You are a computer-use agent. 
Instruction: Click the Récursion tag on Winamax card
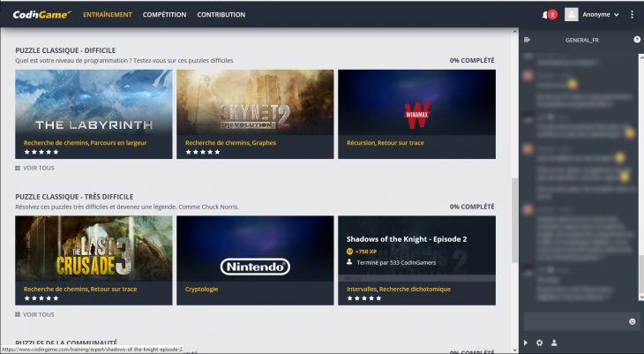[361, 143]
